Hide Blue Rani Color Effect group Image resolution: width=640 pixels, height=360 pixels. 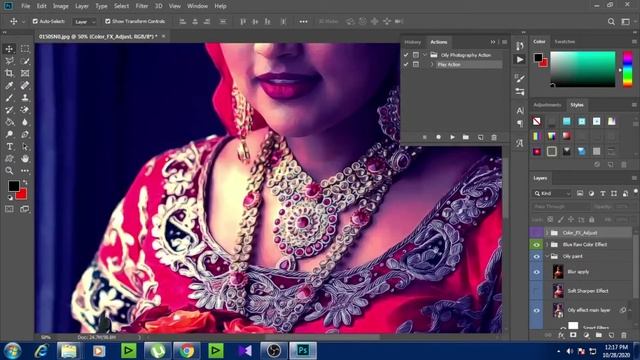pyautogui.click(x=536, y=244)
